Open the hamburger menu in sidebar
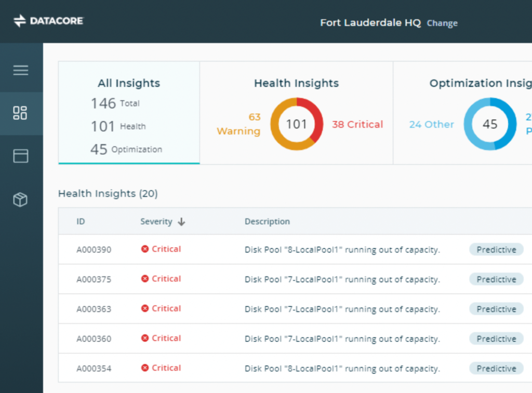 tap(21, 70)
